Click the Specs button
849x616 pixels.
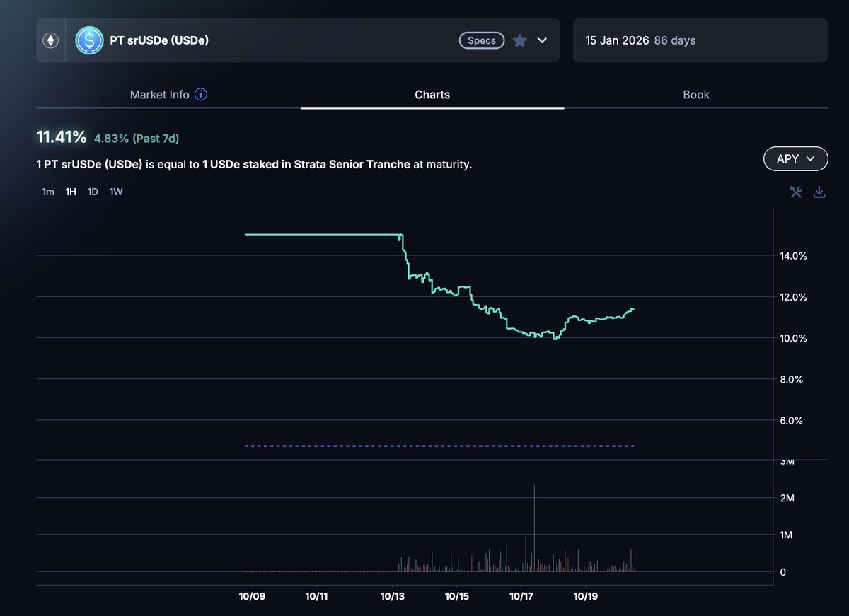coord(482,40)
